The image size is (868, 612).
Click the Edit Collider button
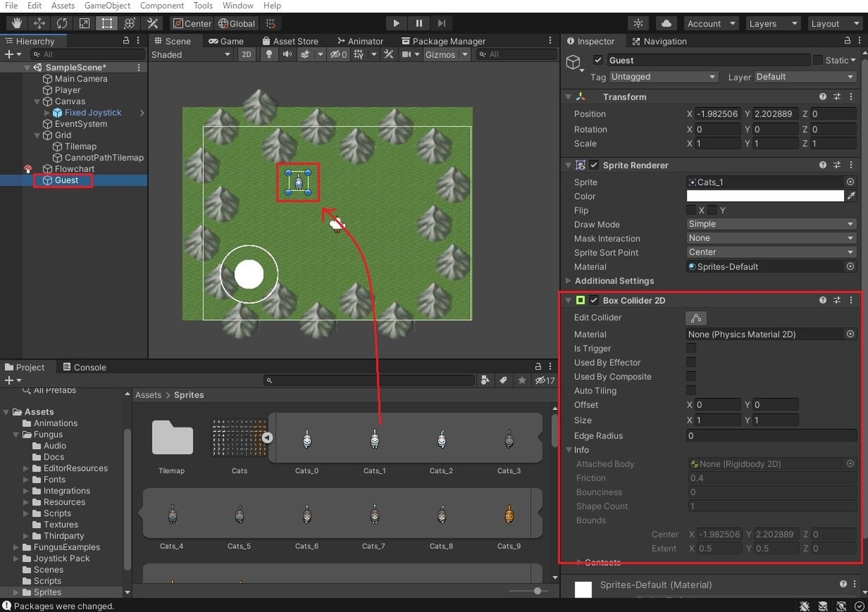point(696,318)
